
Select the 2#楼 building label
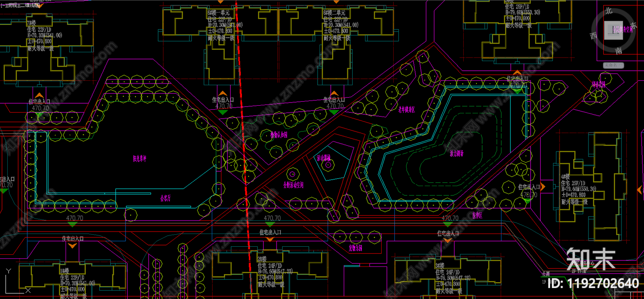tap(262, 259)
